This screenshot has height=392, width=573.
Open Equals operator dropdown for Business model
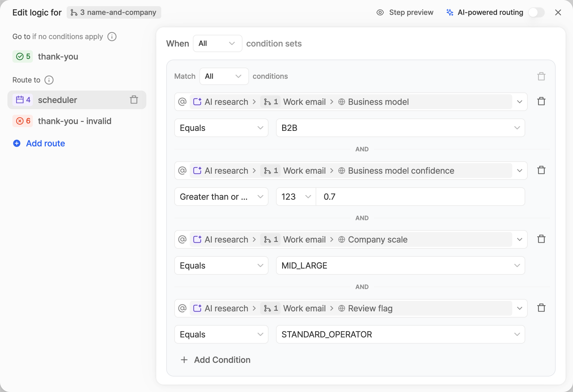(221, 128)
